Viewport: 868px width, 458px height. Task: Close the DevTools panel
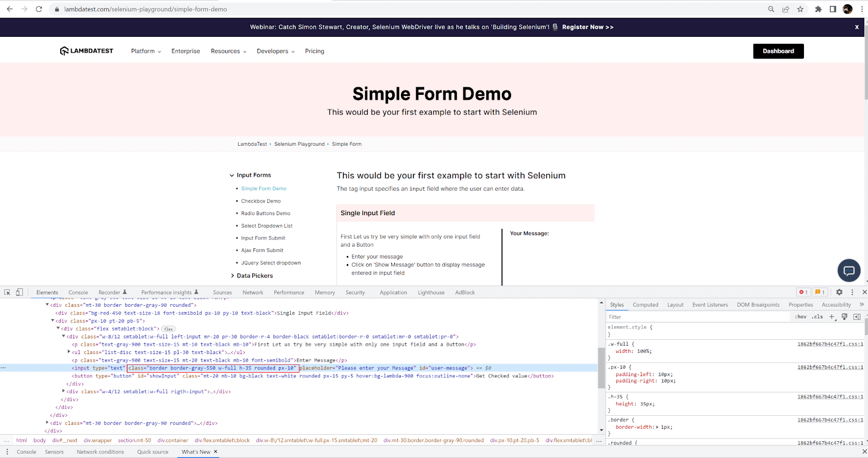pyautogui.click(x=864, y=292)
